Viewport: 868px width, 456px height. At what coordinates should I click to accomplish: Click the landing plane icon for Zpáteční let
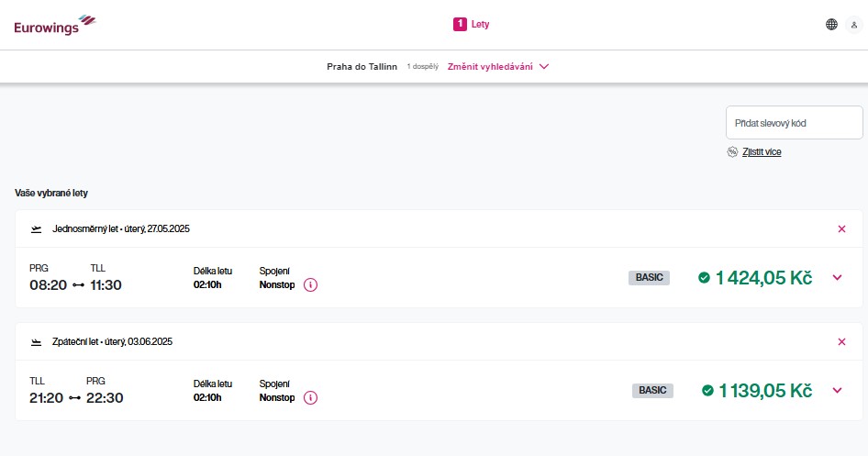pyautogui.click(x=36, y=342)
